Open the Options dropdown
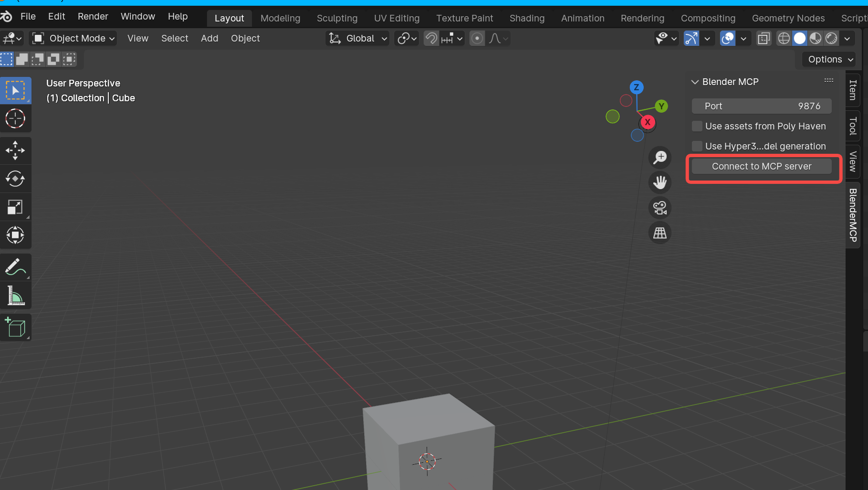 pyautogui.click(x=830, y=59)
